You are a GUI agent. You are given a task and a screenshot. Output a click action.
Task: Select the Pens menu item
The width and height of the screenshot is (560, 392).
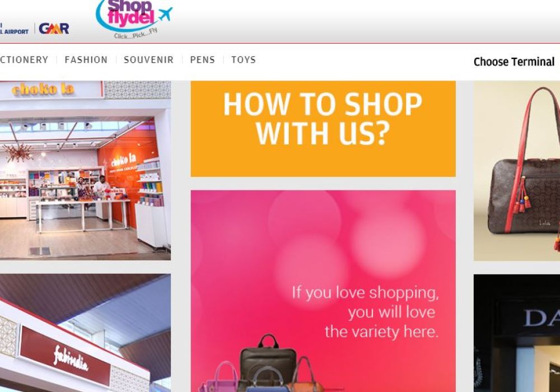click(x=203, y=59)
